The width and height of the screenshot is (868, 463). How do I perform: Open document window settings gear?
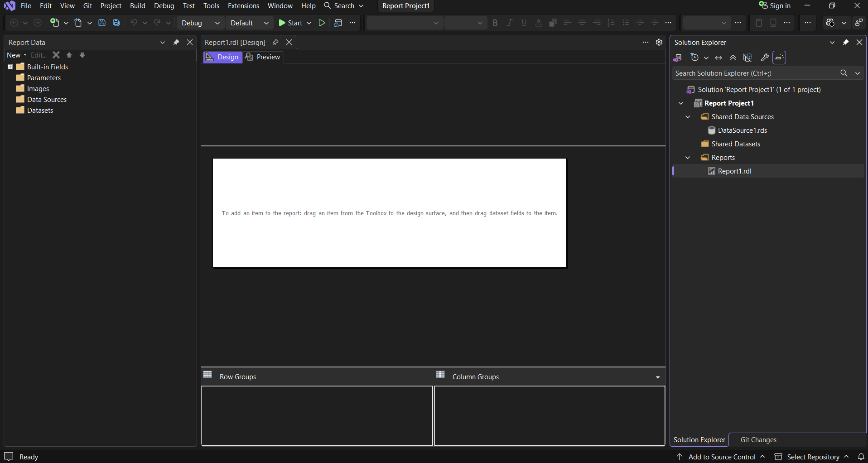pyautogui.click(x=659, y=42)
